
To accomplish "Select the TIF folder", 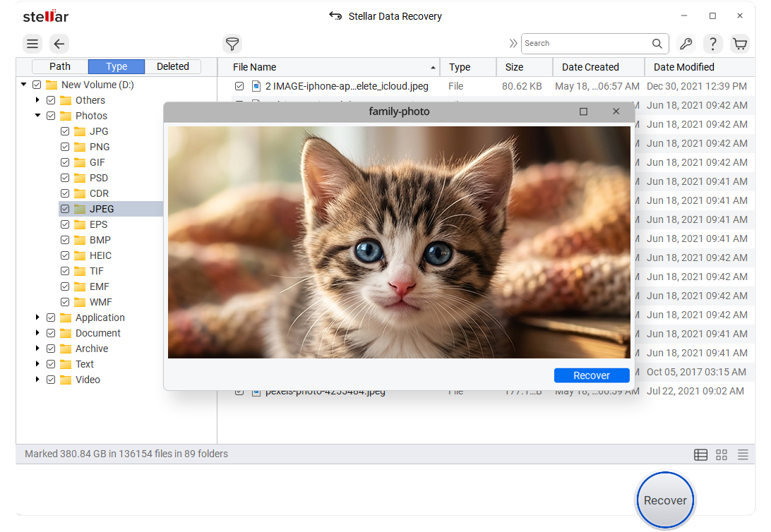I will coord(96,271).
